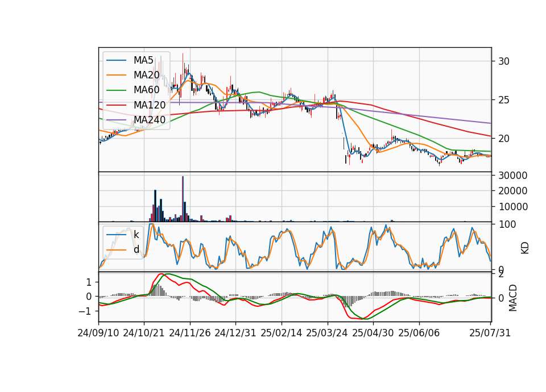Click the MACD left axis value 1
The width and height of the screenshot is (546, 392).
pos(89,282)
